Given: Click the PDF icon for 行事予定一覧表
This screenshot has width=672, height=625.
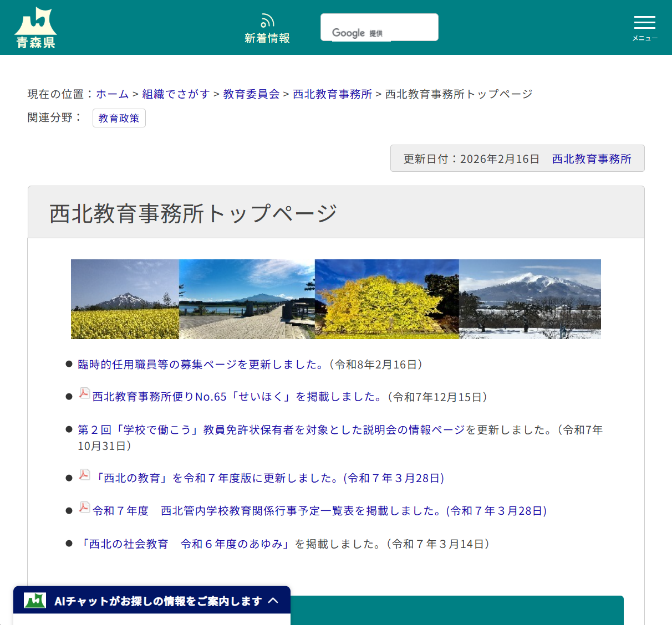Looking at the screenshot, I should pyautogui.click(x=84, y=507).
